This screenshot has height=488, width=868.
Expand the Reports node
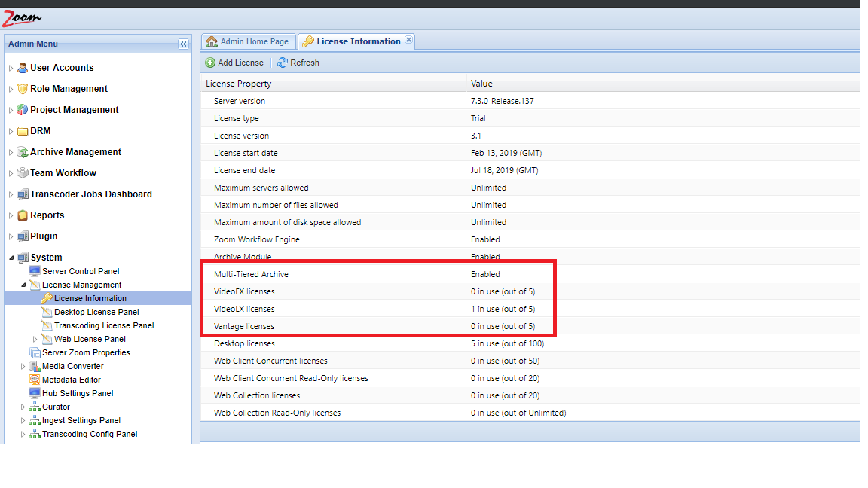(11, 215)
